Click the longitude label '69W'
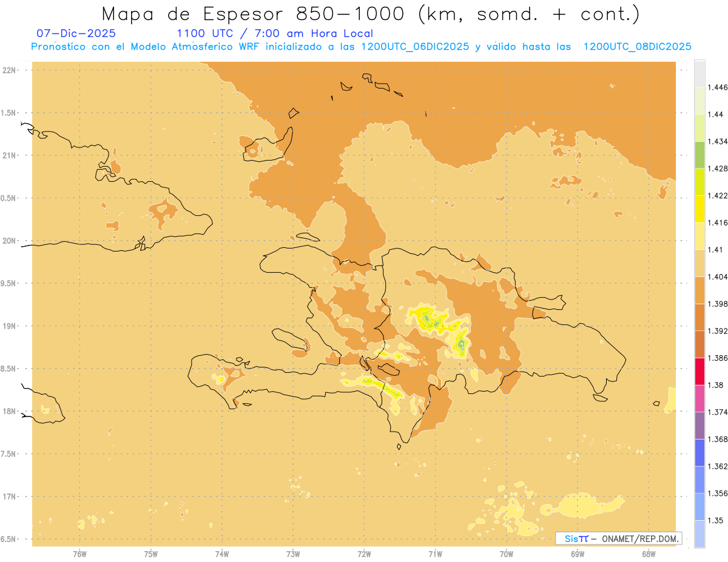Viewport: 728px width, 562px height. 578,554
